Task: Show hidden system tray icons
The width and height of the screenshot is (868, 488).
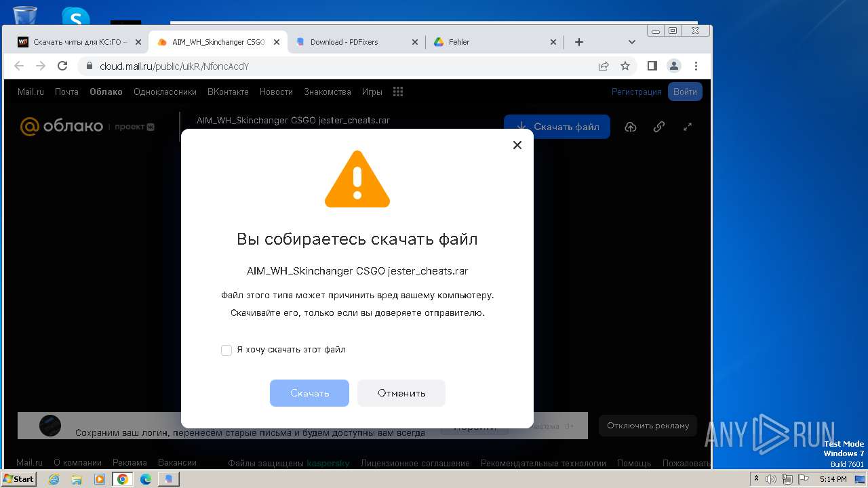Action: tap(756, 479)
